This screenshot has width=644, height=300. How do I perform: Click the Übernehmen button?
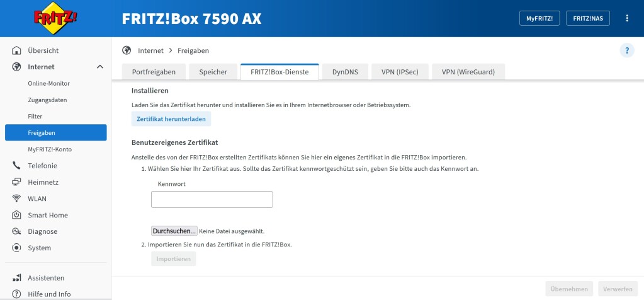click(569, 289)
